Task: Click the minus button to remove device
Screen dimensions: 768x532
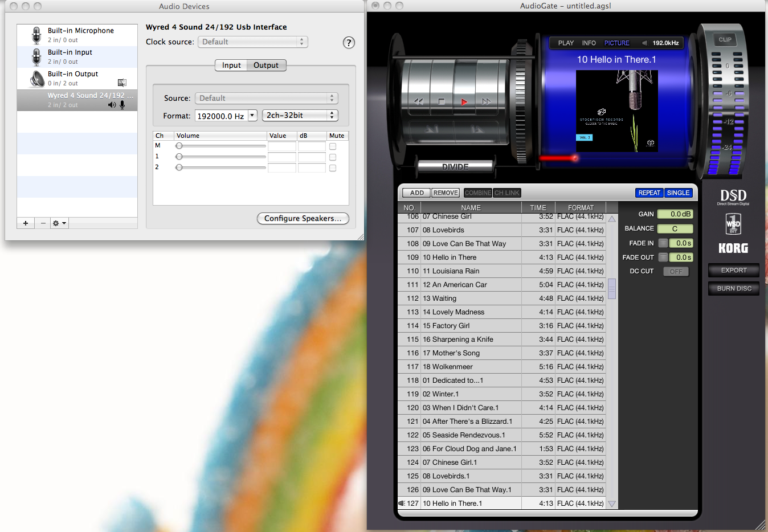Action: click(x=43, y=223)
